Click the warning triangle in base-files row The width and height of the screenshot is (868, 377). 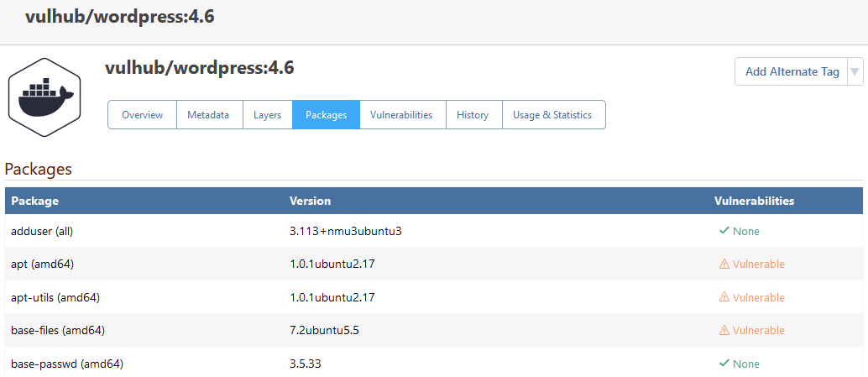click(724, 331)
